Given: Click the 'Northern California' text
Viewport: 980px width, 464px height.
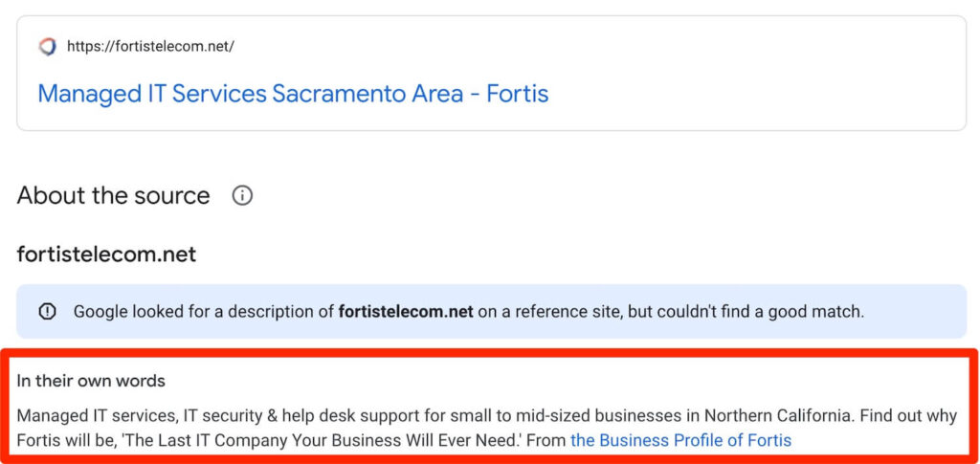Looking at the screenshot, I should click(779, 416).
